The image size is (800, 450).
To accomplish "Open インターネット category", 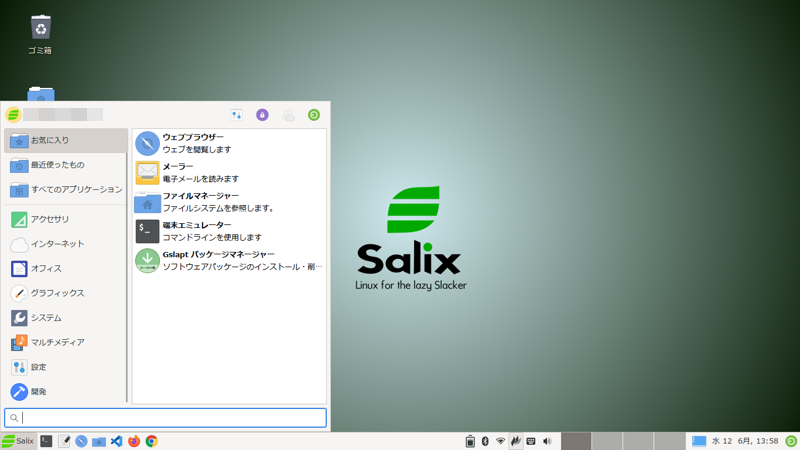I will click(66, 244).
